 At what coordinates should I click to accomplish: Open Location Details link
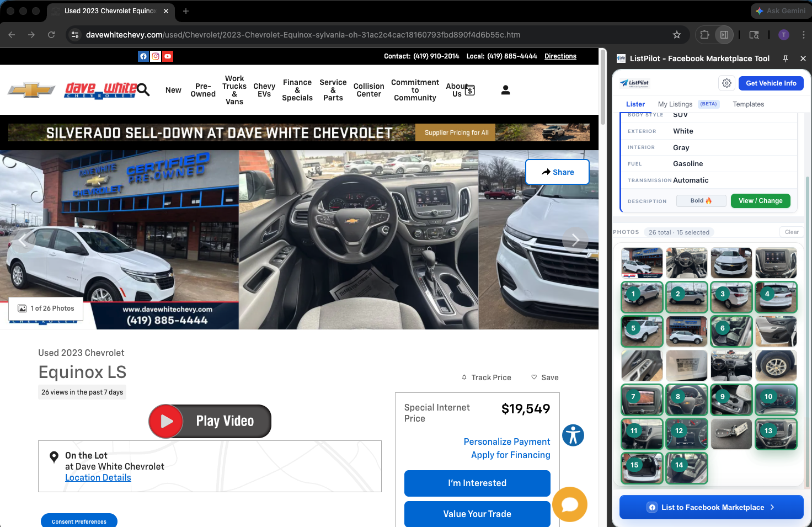[98, 478]
